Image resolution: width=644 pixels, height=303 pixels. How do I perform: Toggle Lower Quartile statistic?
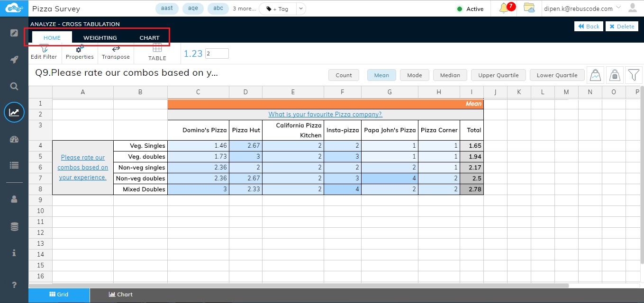click(x=557, y=75)
